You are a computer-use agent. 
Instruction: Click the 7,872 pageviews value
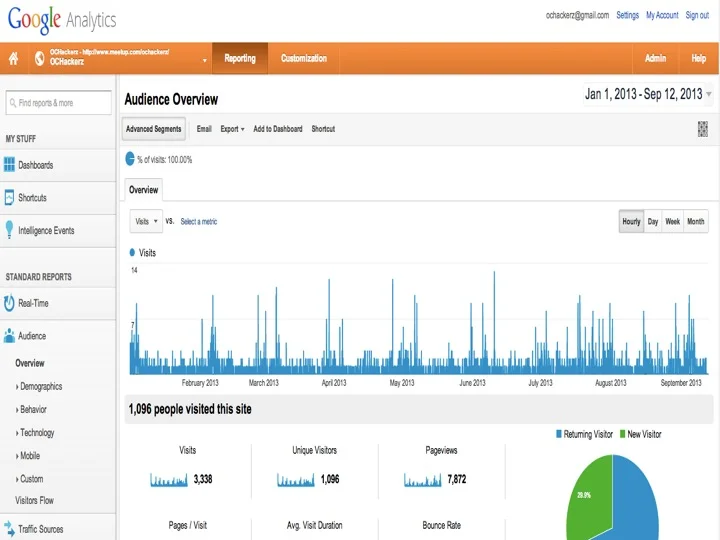tap(457, 479)
